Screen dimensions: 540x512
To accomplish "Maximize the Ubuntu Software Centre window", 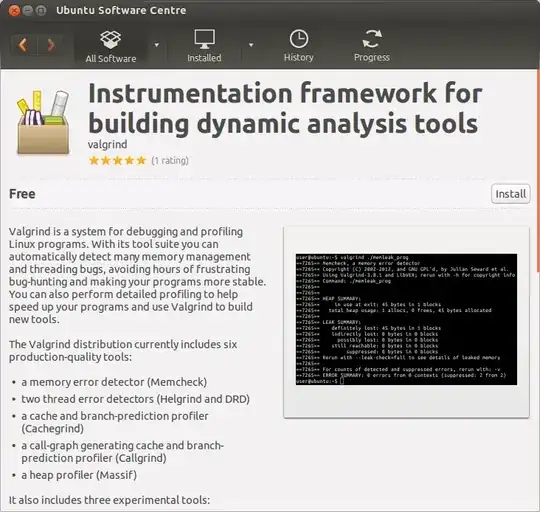I will [41, 11].
